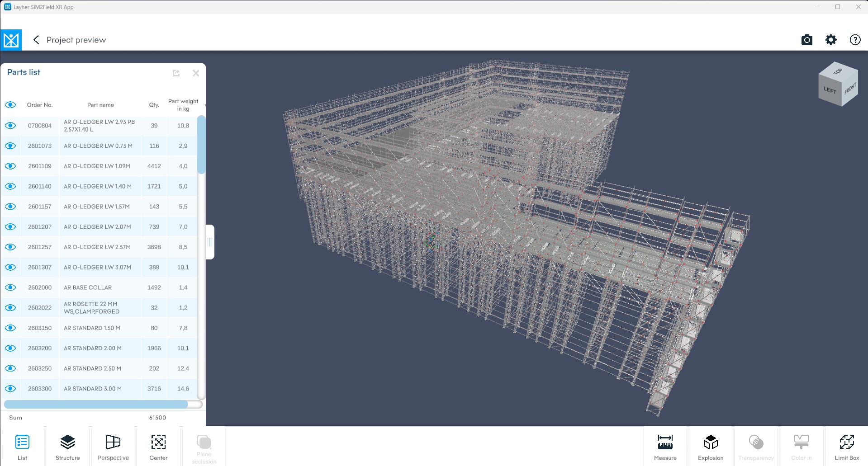Collapse the parts list panel side handle
Viewport: 868px width, 466px height.
[210, 242]
